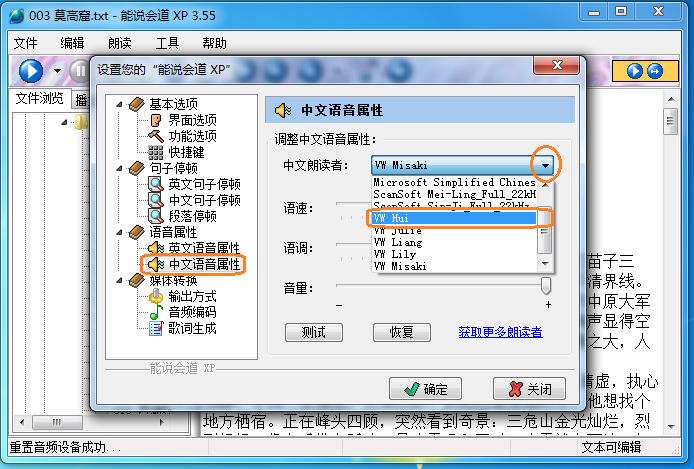Select VW Hui voice in list

pos(455,218)
